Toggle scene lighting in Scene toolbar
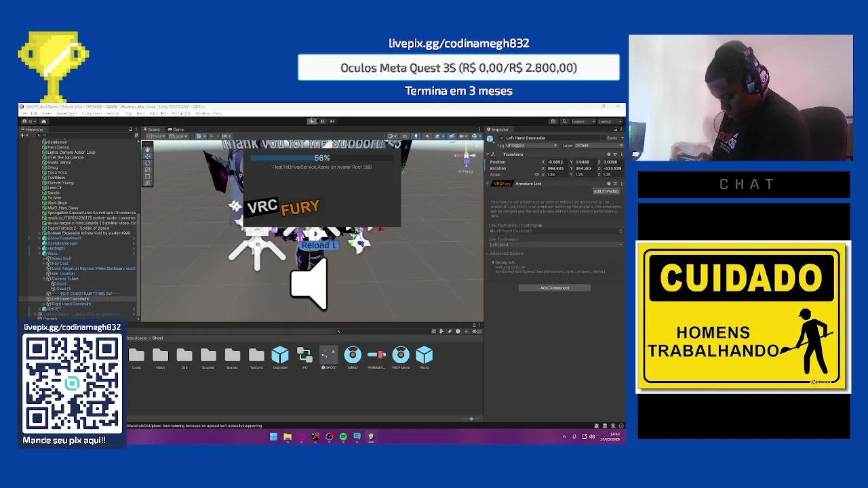Viewport: 868px width, 488px height. point(416,136)
